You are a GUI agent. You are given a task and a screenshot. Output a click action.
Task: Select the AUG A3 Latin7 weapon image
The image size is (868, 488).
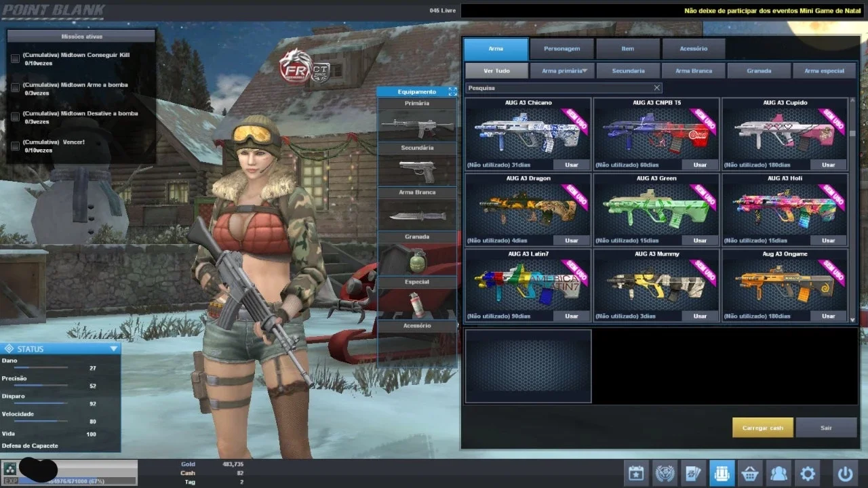click(x=528, y=285)
